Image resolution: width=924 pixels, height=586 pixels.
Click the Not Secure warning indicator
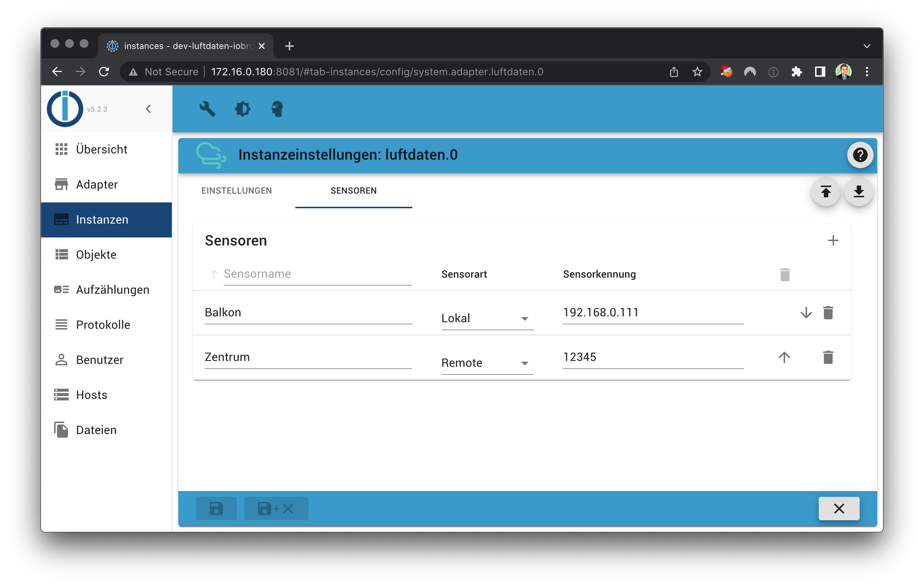tap(163, 72)
